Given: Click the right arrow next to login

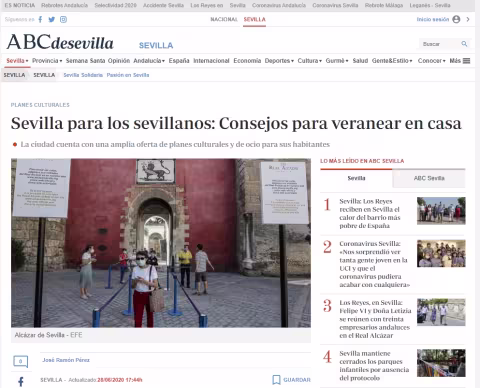Looking at the screenshot, I should (468, 19).
